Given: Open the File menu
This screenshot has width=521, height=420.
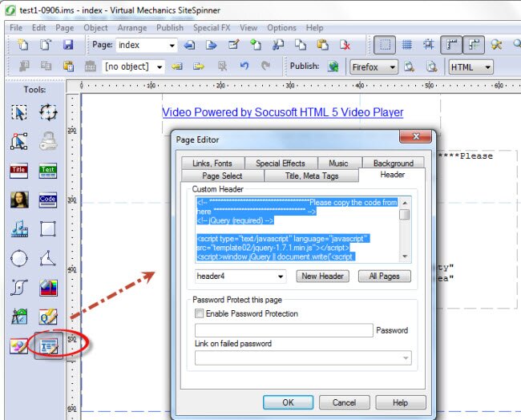Looking at the screenshot, I should coord(16,27).
